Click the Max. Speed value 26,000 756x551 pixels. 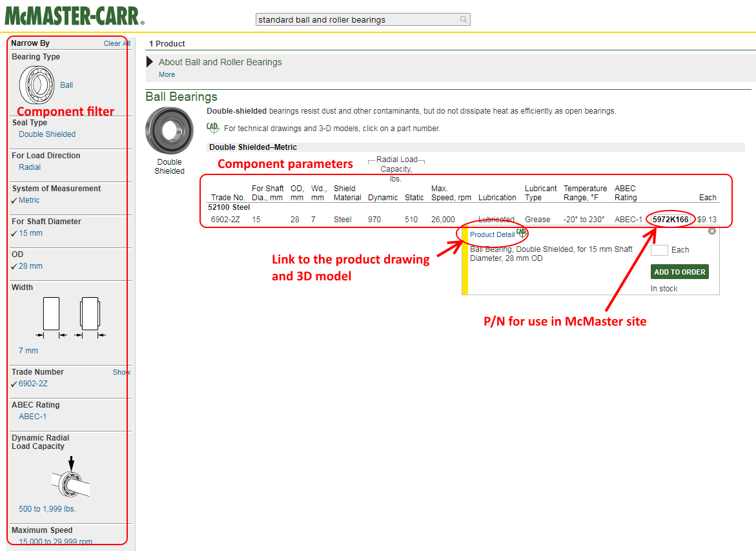tap(443, 220)
